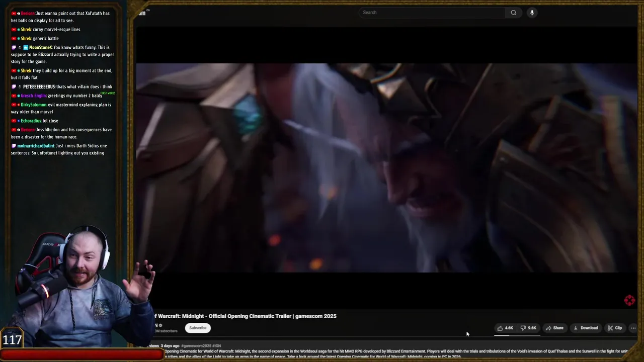This screenshot has width=644, height=362.
Task: Select chat username Echoradius
Action: (31, 121)
